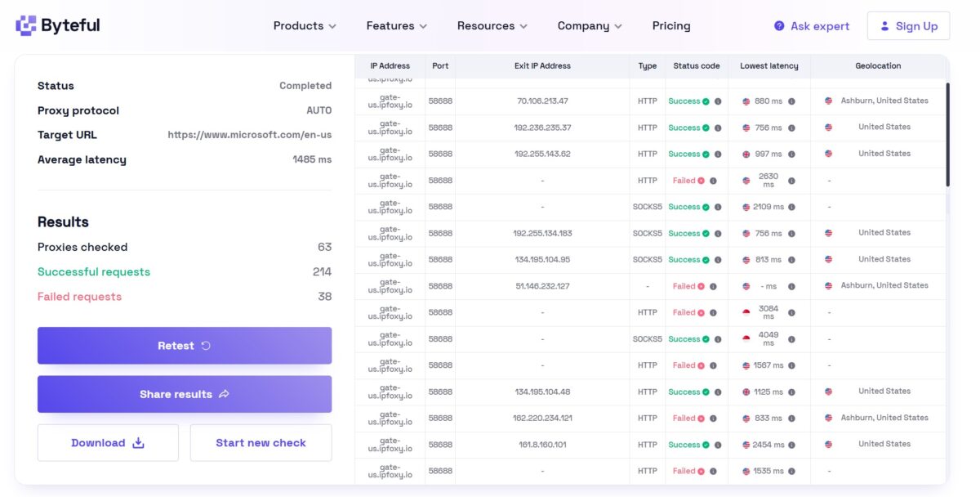Click the Lowest latency column header

point(769,66)
